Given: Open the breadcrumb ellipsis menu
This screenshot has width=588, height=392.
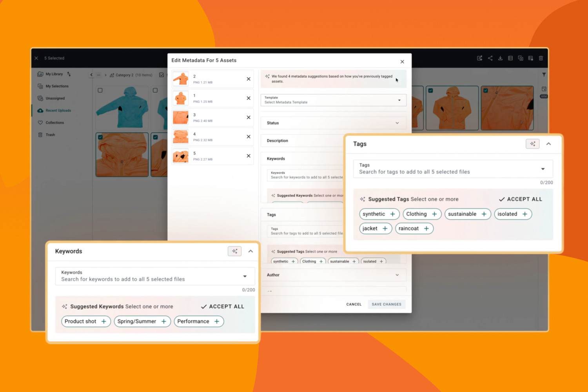Looking at the screenshot, I should [x=99, y=75].
